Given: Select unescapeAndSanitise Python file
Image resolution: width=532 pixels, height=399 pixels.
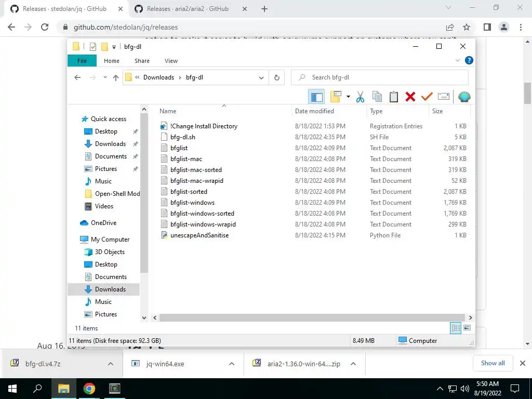Looking at the screenshot, I should 199,235.
